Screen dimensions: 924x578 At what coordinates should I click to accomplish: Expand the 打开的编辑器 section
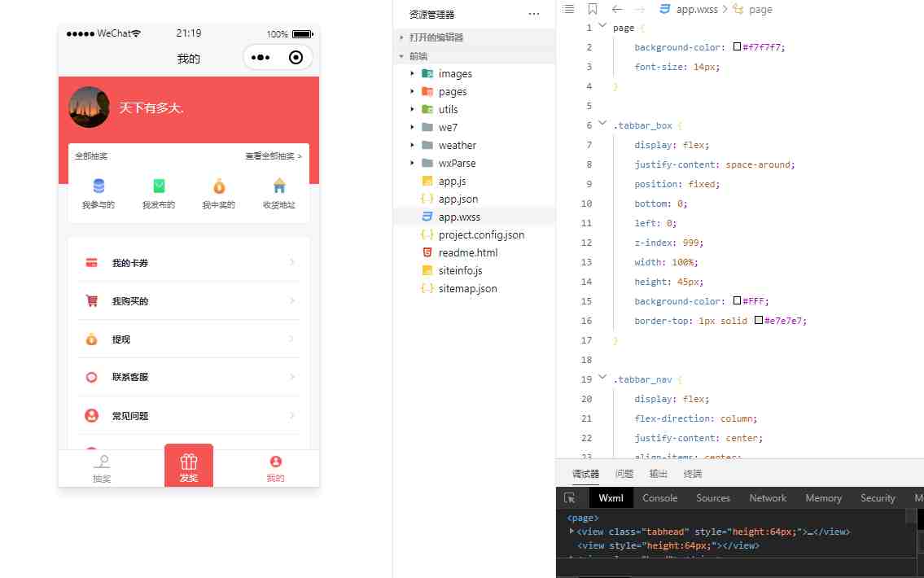(x=401, y=37)
